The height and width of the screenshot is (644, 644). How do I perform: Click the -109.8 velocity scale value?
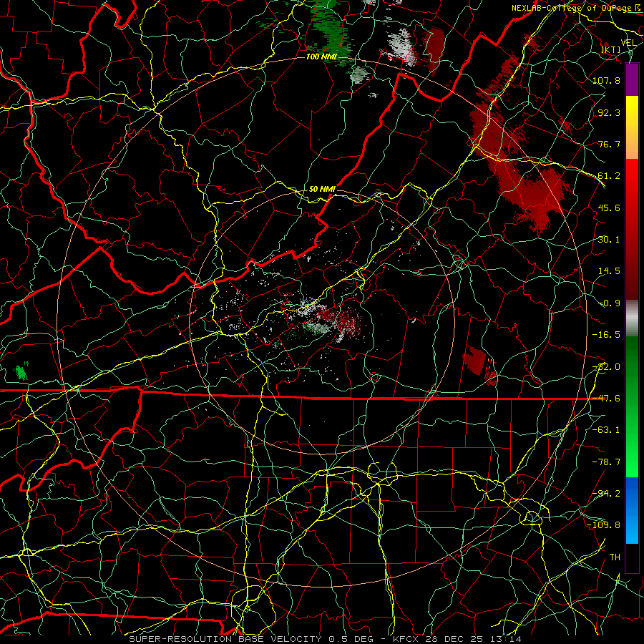(603, 525)
